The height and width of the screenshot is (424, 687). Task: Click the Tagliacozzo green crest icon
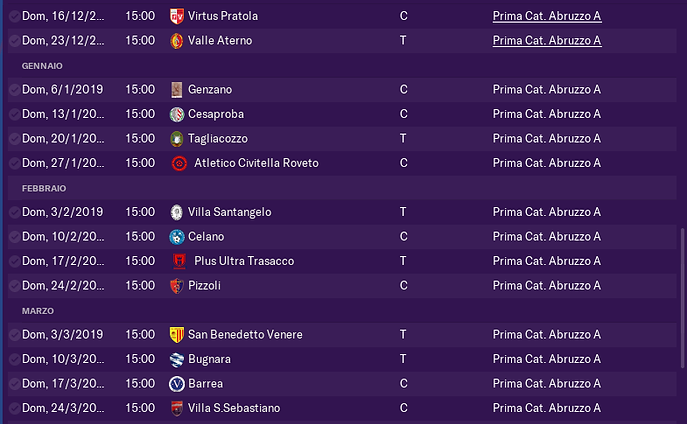click(x=177, y=139)
